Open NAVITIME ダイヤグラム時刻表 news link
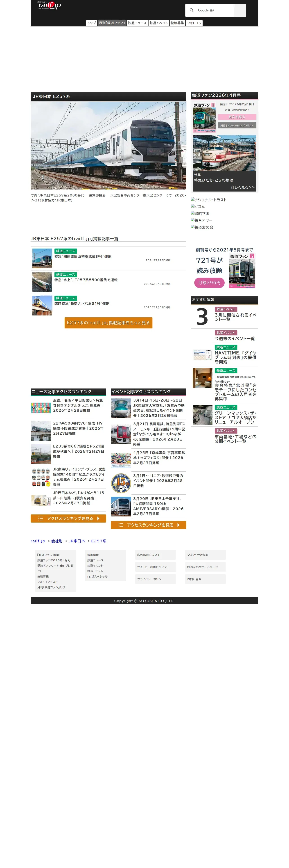Viewport: 289px width, 868px height. 235,357
